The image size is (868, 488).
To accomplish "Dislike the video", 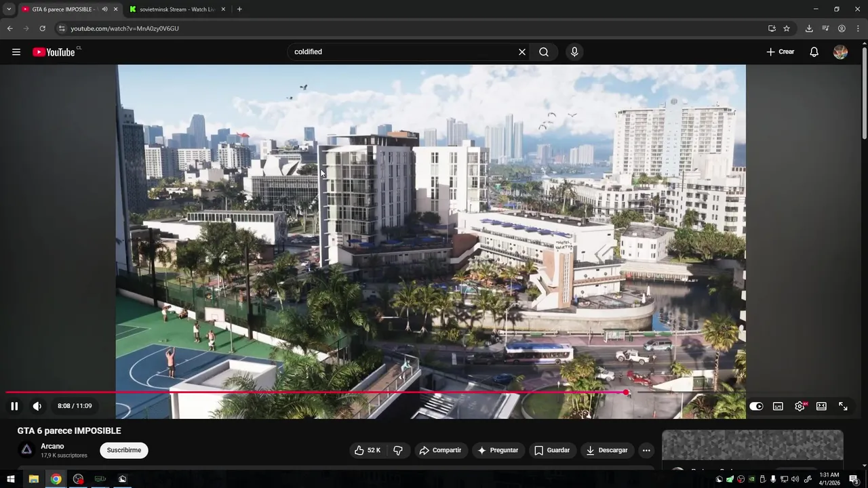I will tap(398, 450).
